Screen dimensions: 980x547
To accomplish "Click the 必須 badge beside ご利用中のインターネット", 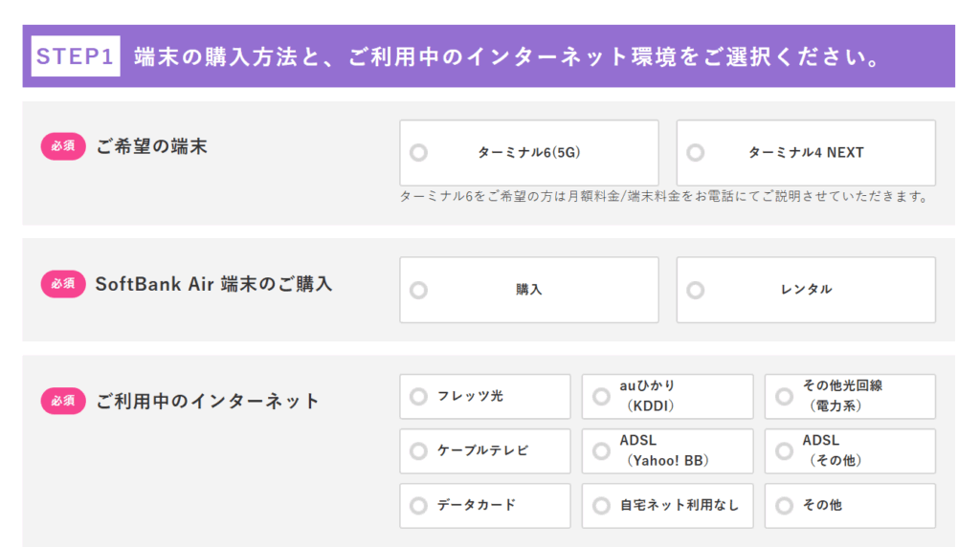I will [63, 401].
